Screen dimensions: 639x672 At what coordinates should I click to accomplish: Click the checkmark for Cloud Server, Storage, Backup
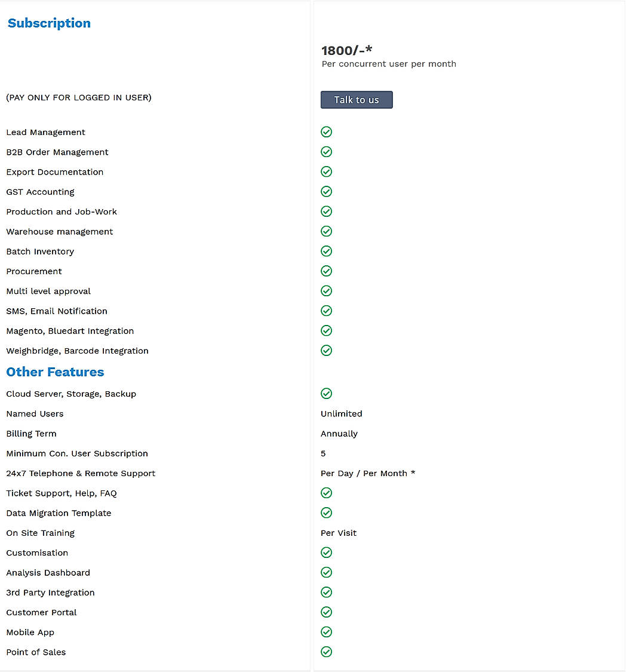326,394
